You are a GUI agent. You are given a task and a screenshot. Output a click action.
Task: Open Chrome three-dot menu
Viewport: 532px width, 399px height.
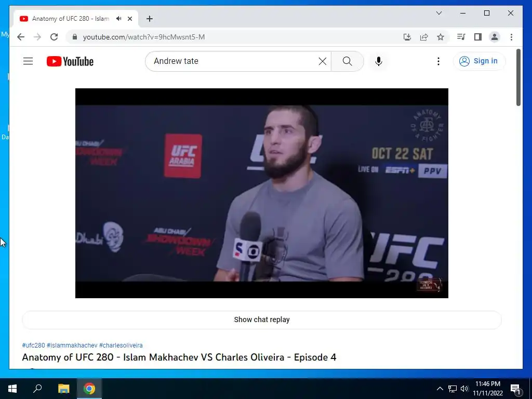511,37
